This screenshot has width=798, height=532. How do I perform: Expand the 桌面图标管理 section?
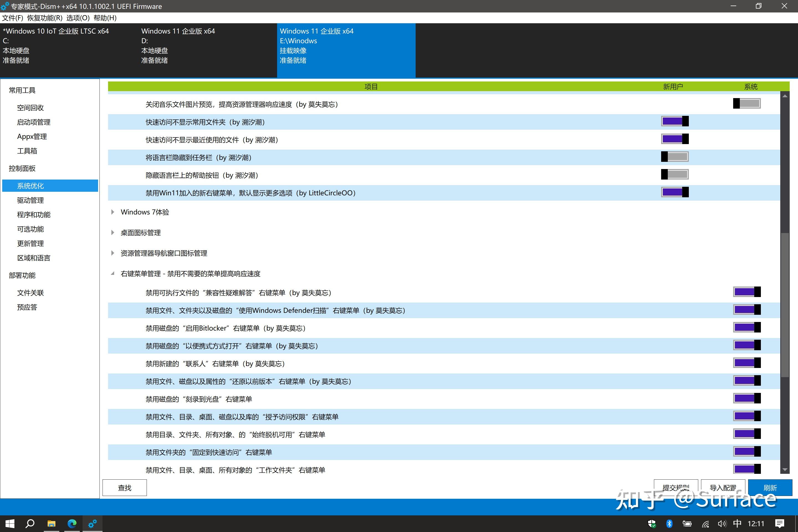pyautogui.click(x=113, y=232)
